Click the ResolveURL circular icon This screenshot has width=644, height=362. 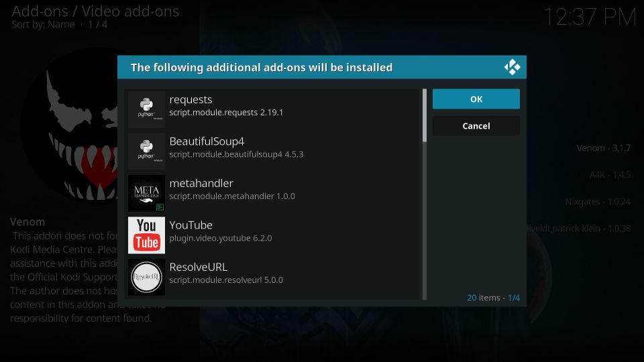click(x=146, y=277)
